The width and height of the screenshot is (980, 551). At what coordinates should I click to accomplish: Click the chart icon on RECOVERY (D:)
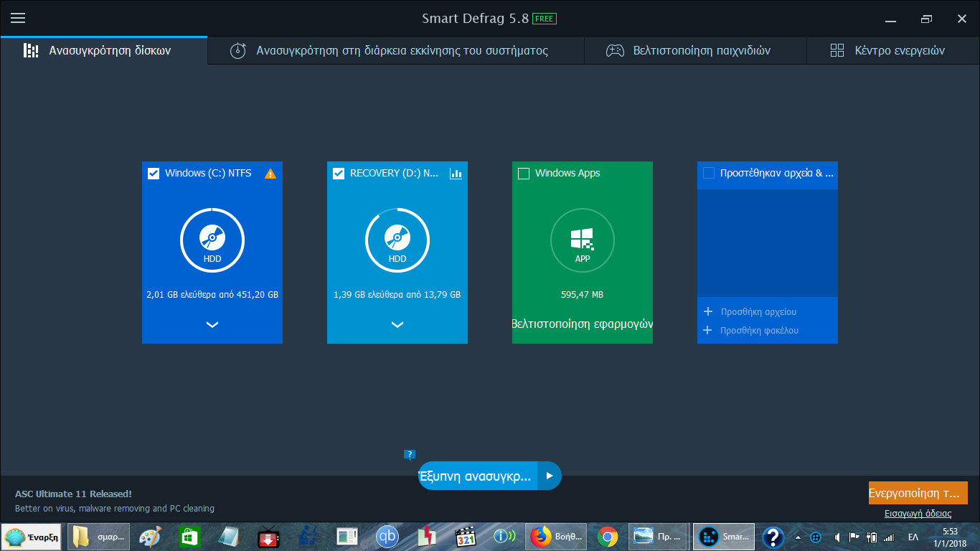[x=456, y=174]
